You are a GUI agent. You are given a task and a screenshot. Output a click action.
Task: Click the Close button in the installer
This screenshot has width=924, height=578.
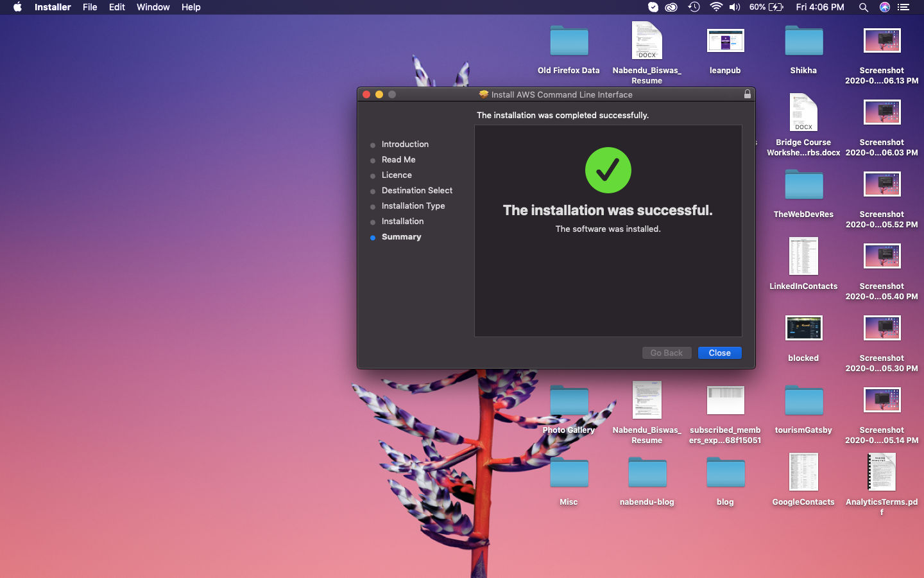pos(719,353)
